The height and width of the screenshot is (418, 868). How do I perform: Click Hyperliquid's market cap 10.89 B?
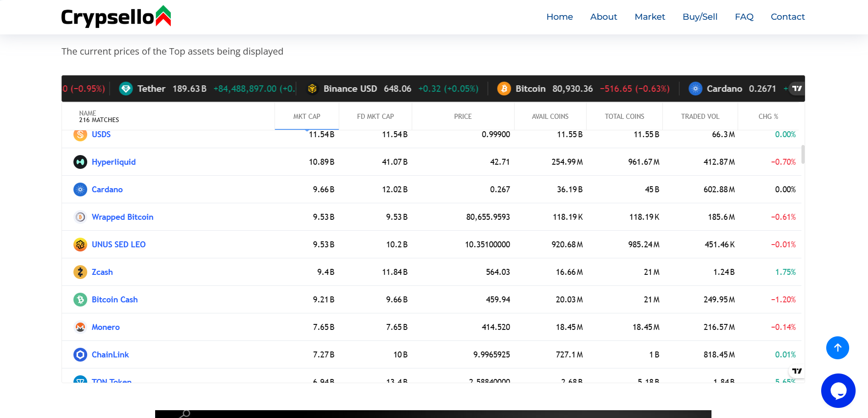click(321, 162)
